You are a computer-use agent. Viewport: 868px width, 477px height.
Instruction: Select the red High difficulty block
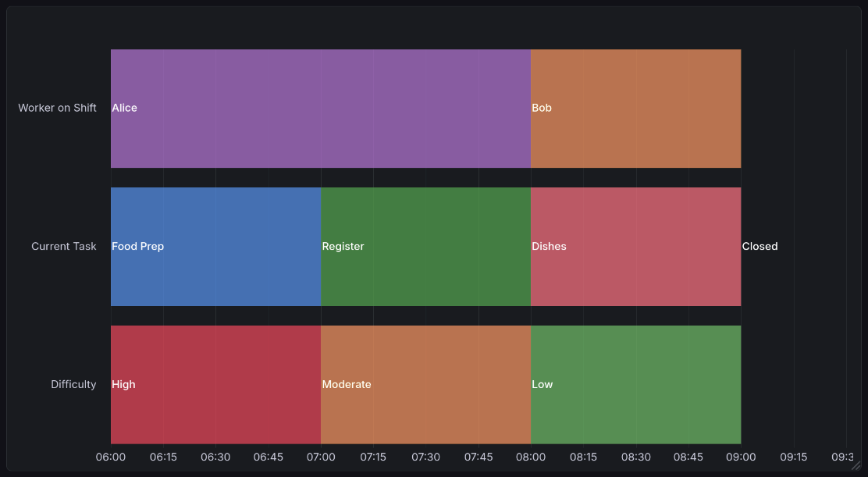pos(215,385)
